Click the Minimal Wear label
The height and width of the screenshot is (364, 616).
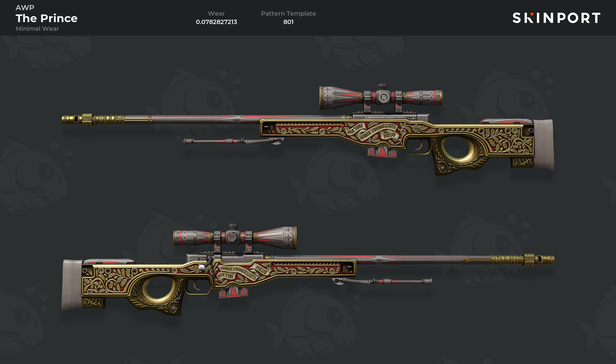[37, 29]
